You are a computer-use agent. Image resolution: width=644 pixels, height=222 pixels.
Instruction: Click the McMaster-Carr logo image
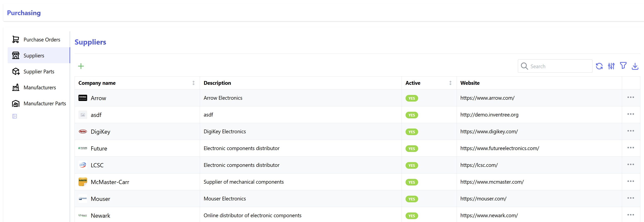[83, 182]
